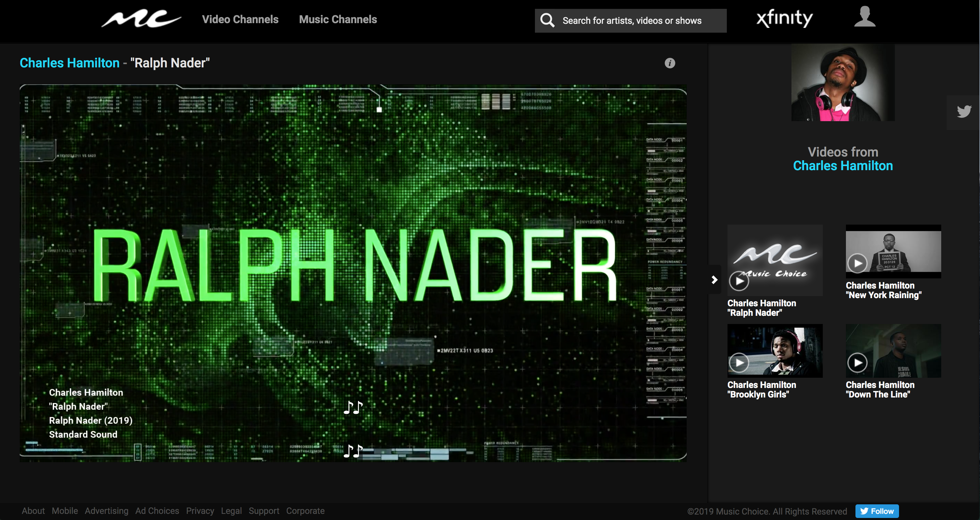The width and height of the screenshot is (980, 520).
Task: Click "New York Raining" title text
Action: (883, 295)
